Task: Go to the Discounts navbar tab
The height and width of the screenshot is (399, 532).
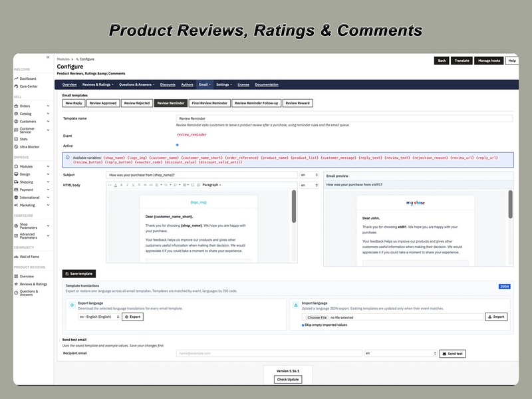Action: tap(168, 85)
